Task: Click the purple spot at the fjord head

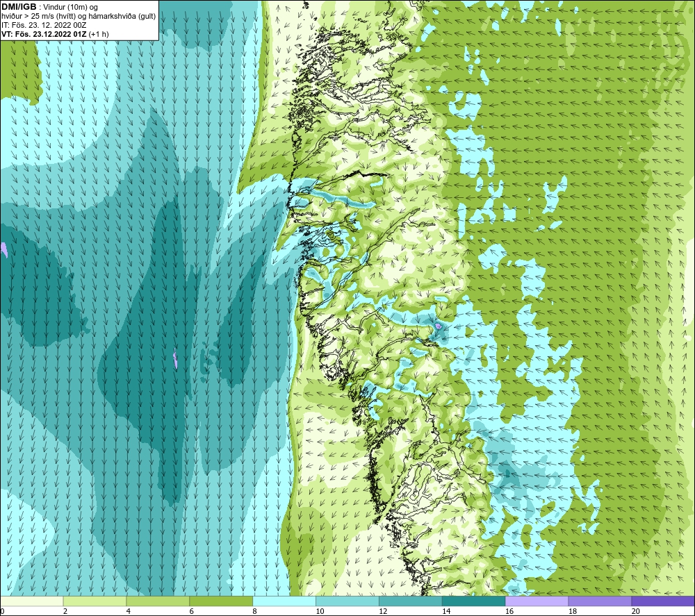Action: [x=438, y=326]
